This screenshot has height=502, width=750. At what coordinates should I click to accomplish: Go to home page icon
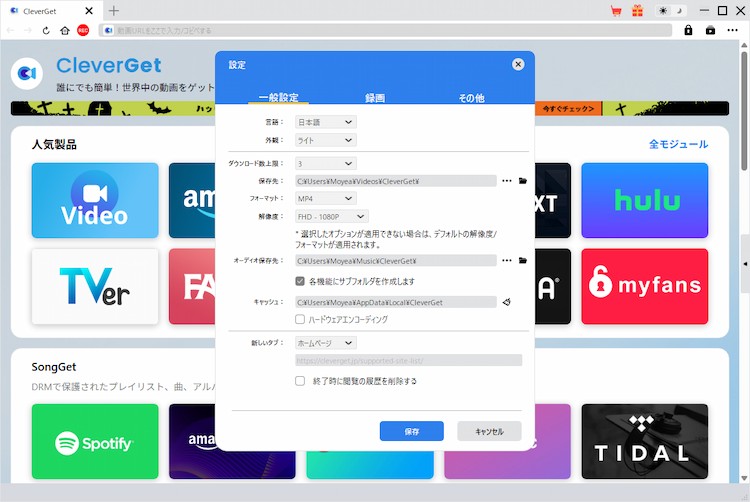(x=65, y=31)
